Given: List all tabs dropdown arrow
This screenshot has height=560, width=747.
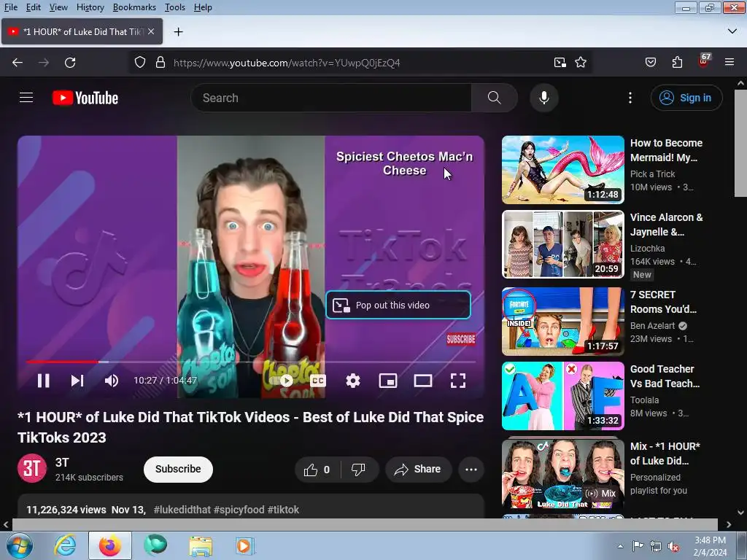Looking at the screenshot, I should [732, 31].
